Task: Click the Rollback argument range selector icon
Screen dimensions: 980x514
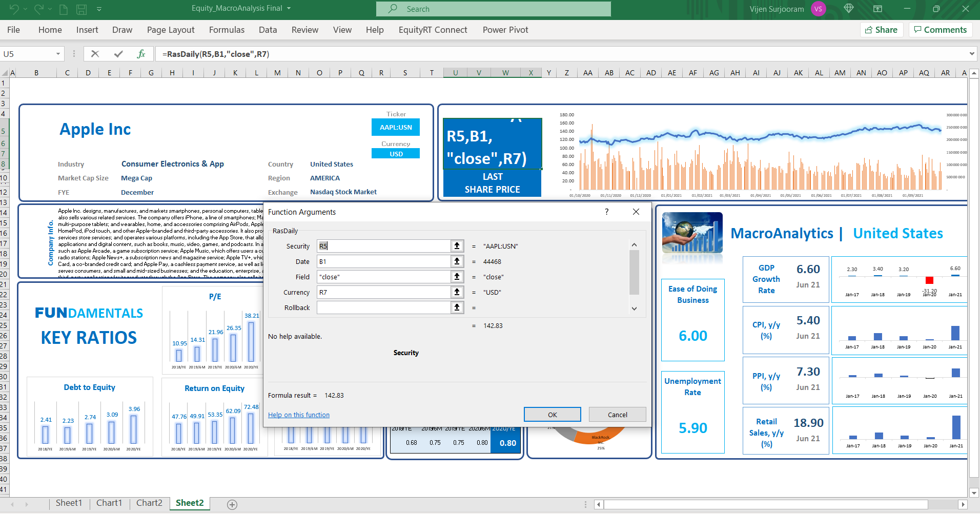Action: [457, 307]
